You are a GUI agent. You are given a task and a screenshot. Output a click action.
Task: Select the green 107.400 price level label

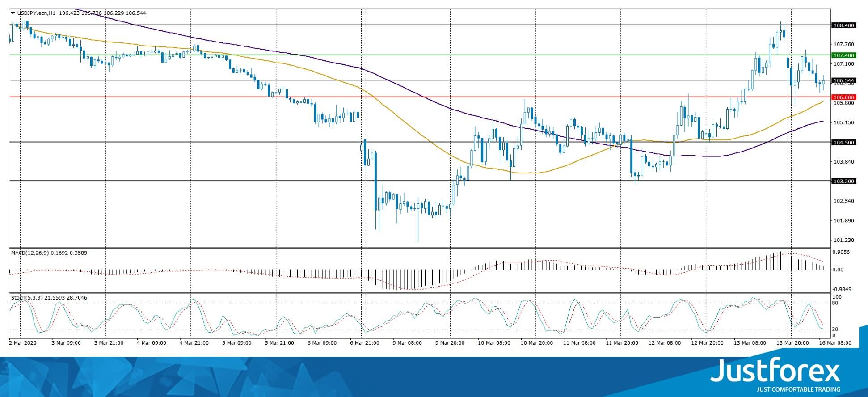point(844,55)
